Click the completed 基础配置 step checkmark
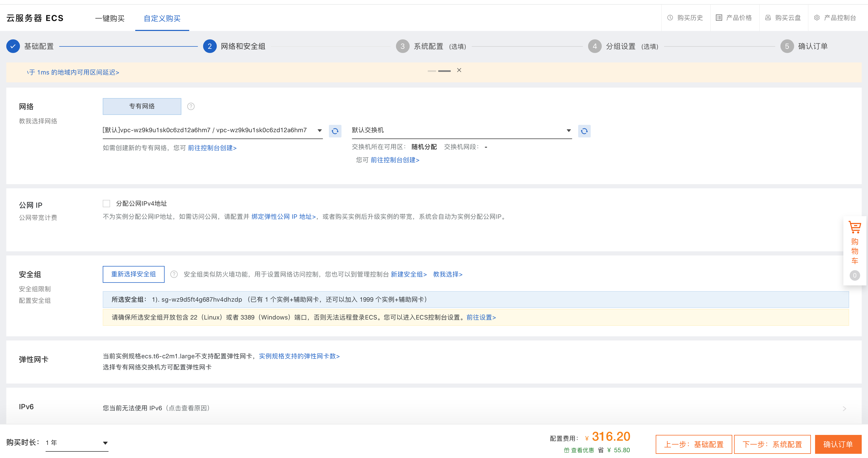 (x=13, y=46)
